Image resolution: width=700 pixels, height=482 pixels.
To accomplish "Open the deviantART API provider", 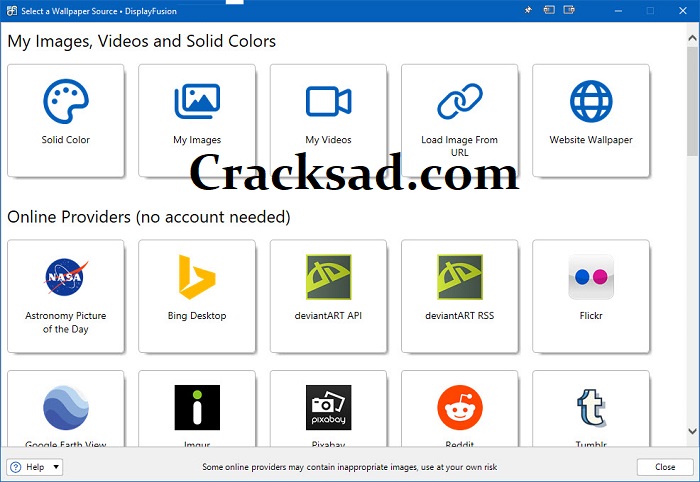I will 328,296.
